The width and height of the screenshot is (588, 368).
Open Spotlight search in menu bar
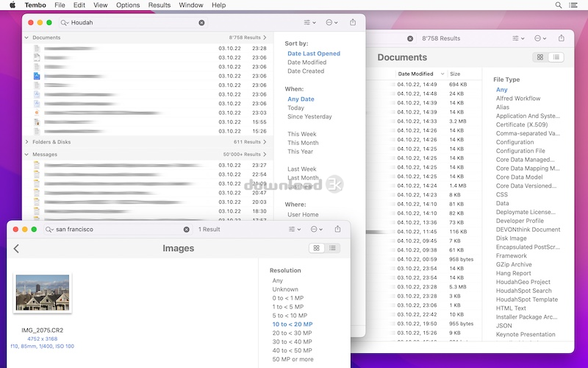click(559, 5)
